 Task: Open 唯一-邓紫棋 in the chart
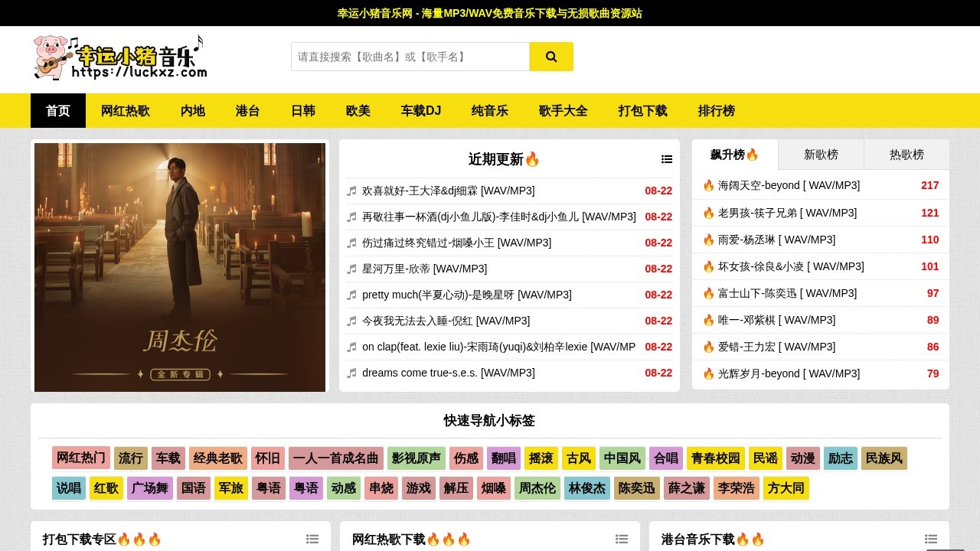(776, 320)
